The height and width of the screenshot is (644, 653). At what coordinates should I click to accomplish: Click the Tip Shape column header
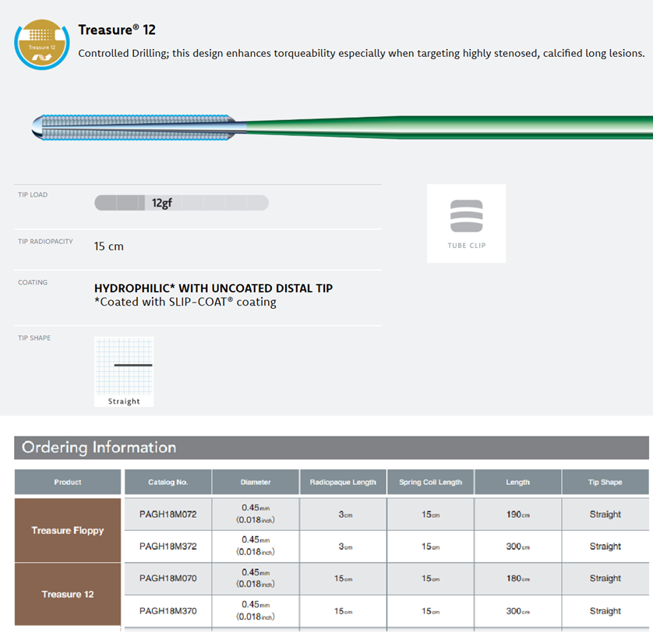(x=605, y=482)
